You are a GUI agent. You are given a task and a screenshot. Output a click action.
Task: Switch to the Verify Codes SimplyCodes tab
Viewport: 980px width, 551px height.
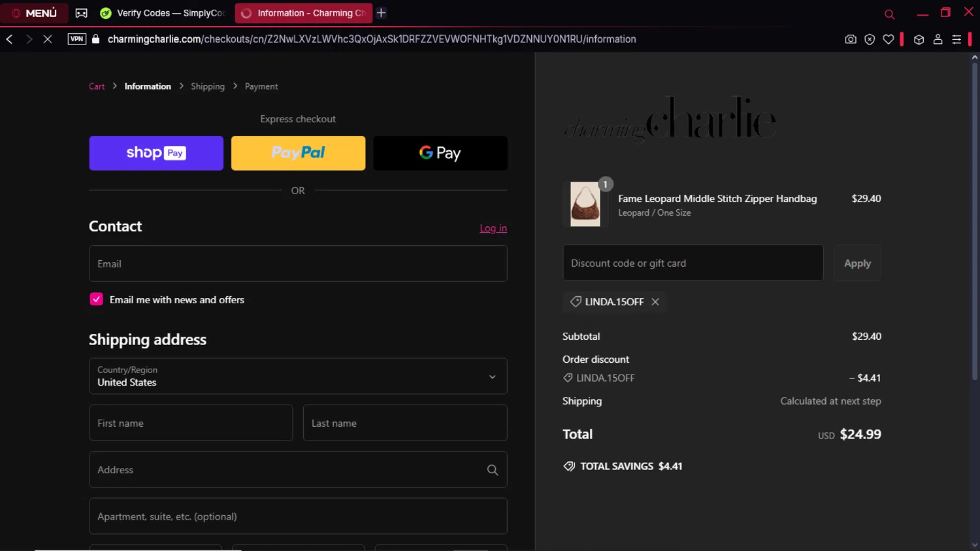pyautogui.click(x=163, y=13)
